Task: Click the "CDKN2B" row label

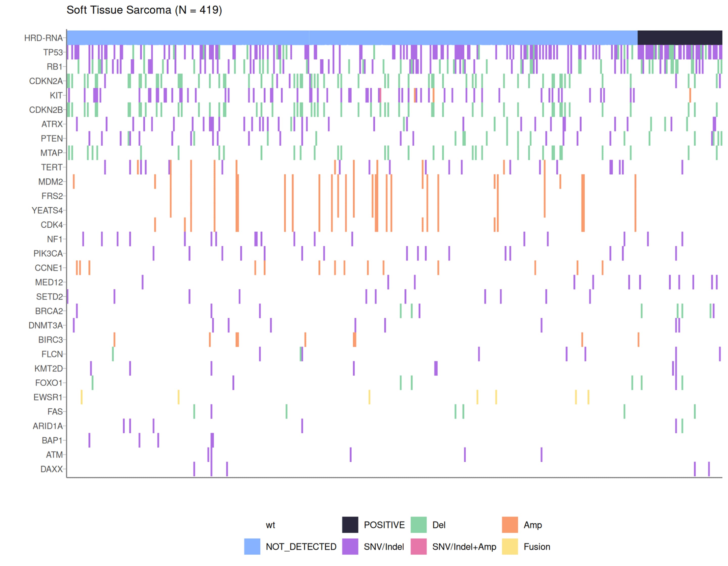Action: pyautogui.click(x=46, y=110)
